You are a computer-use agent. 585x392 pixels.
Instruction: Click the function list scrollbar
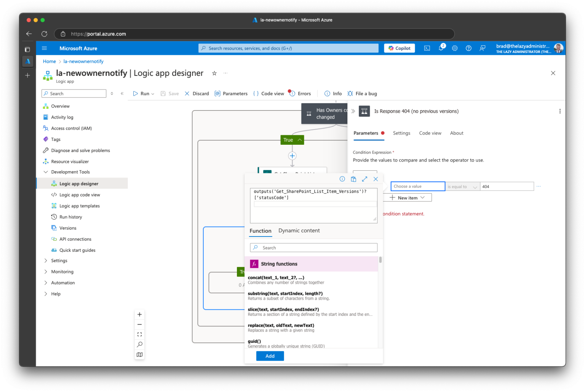pyautogui.click(x=380, y=260)
